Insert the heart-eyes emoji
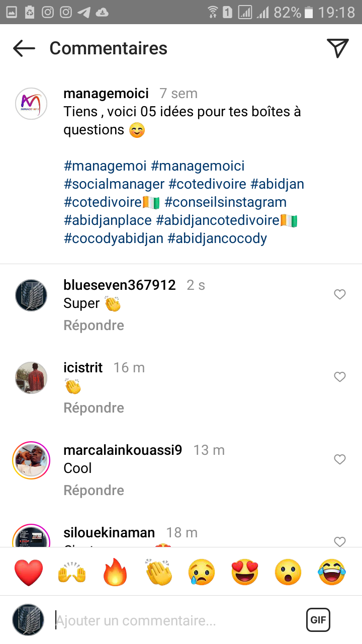Screen dimensions: 362x644 point(245,573)
